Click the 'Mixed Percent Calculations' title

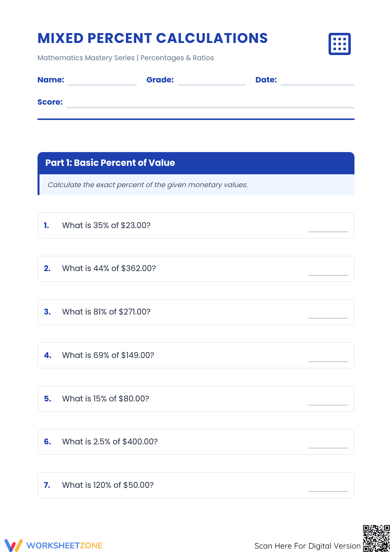[x=153, y=38]
